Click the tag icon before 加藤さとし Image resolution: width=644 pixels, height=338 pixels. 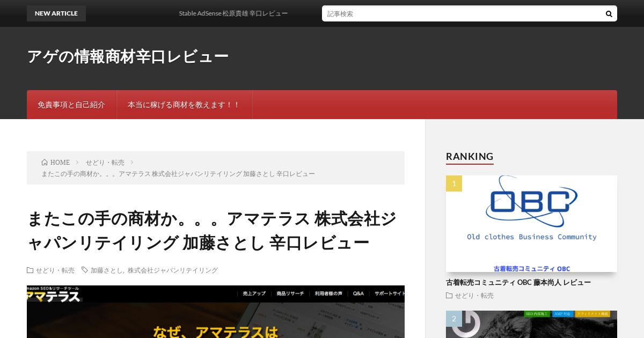point(85,270)
